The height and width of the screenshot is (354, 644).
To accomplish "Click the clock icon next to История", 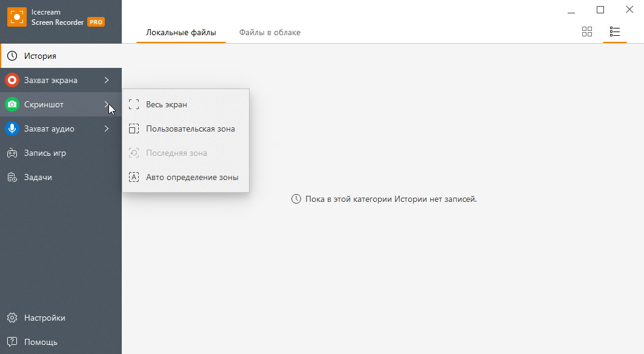I will [12, 56].
